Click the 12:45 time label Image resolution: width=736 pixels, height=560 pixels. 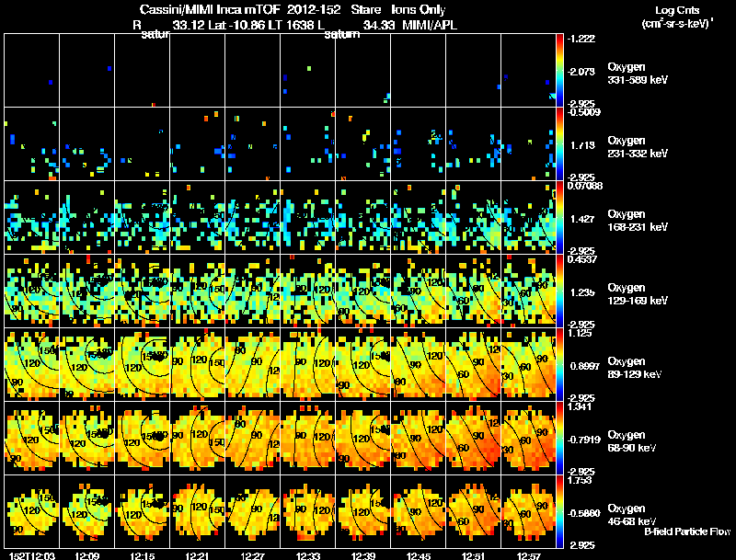[418, 555]
